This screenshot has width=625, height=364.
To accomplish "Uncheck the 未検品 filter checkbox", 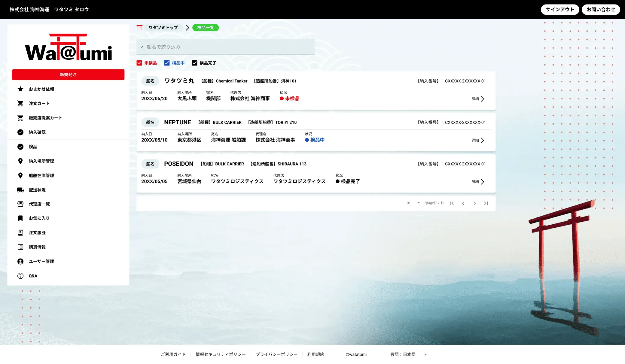I will tap(139, 63).
